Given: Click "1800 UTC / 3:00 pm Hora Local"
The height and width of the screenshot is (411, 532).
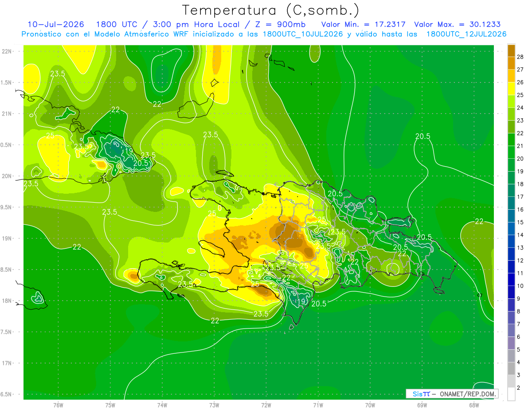Looking at the screenshot, I should click(168, 24).
